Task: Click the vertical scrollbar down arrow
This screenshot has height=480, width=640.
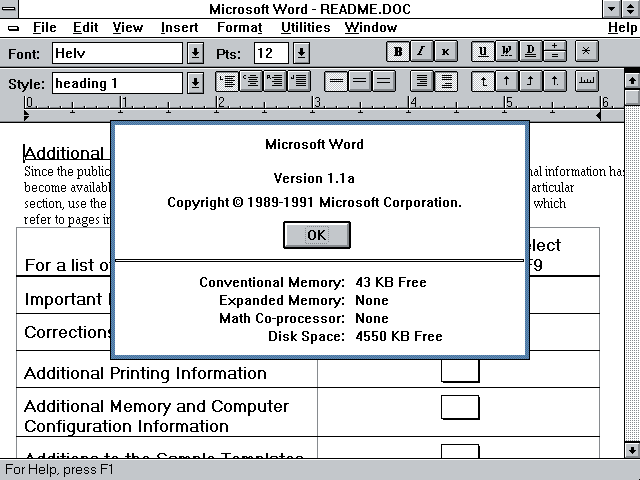Action: pyautogui.click(x=632, y=450)
